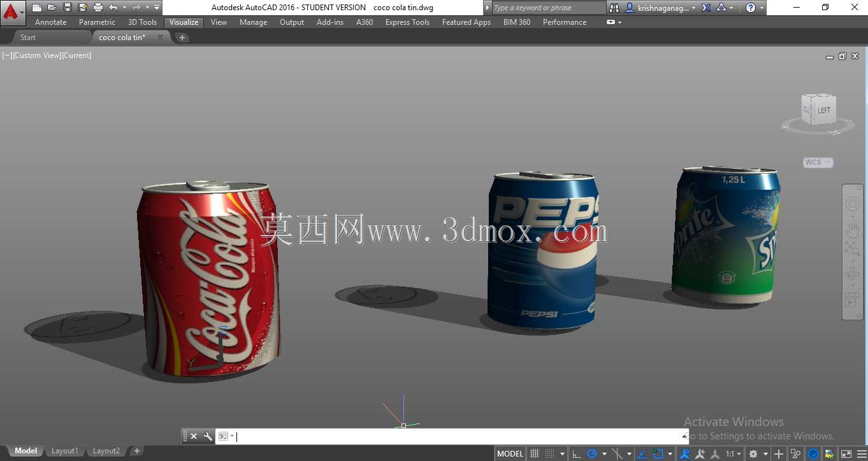Go to the Manage ribbon tab
The height and width of the screenshot is (461, 868).
[253, 22]
